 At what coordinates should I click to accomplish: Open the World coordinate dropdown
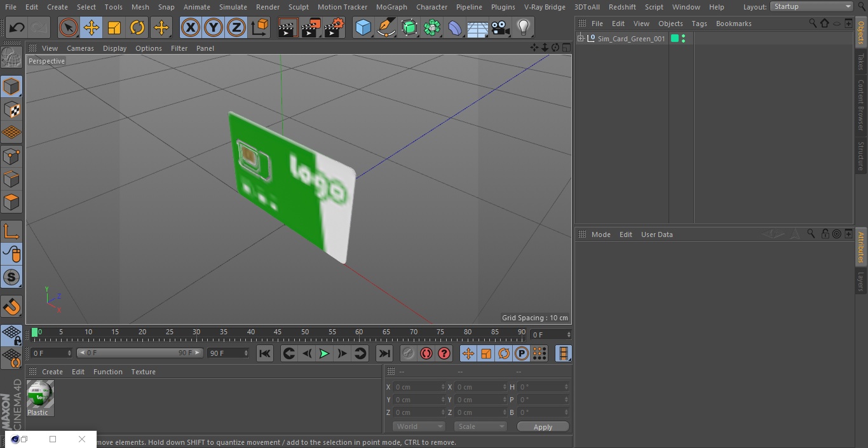[x=419, y=426]
